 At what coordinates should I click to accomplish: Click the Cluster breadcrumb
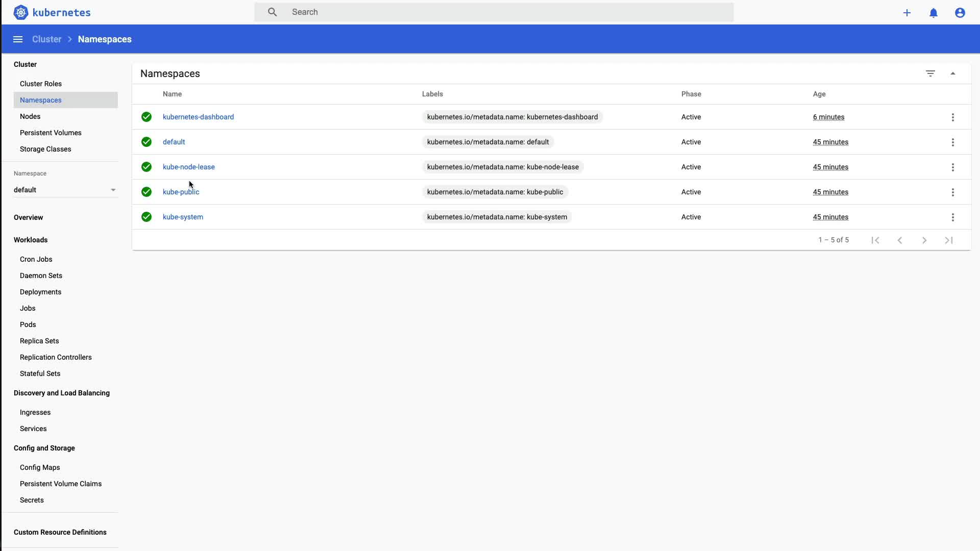[x=46, y=39]
